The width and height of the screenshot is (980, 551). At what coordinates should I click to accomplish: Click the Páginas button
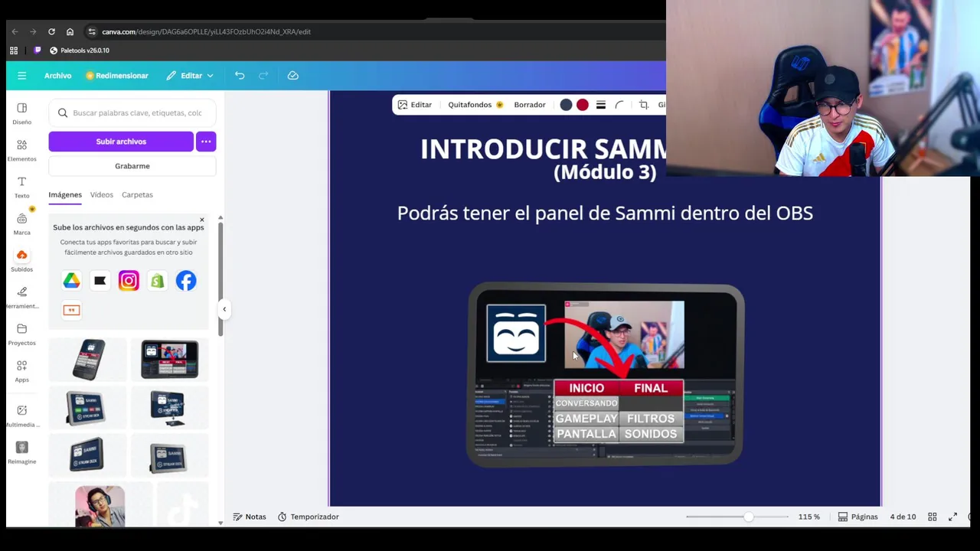tap(858, 517)
